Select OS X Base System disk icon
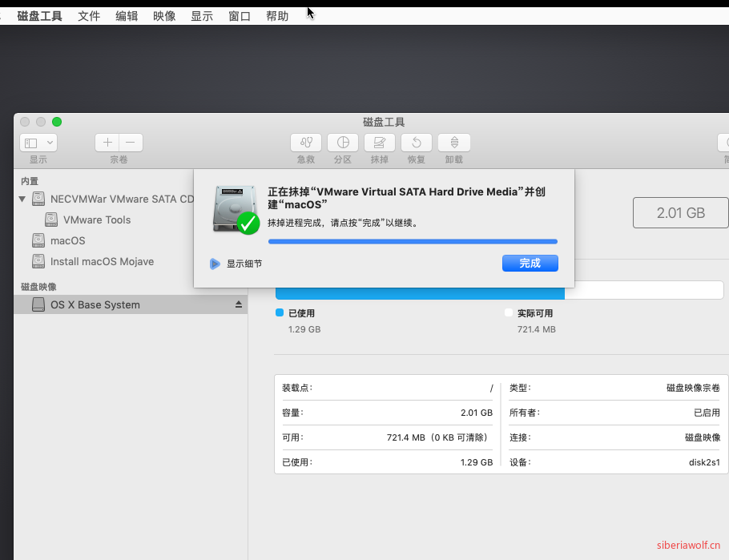 point(38,304)
